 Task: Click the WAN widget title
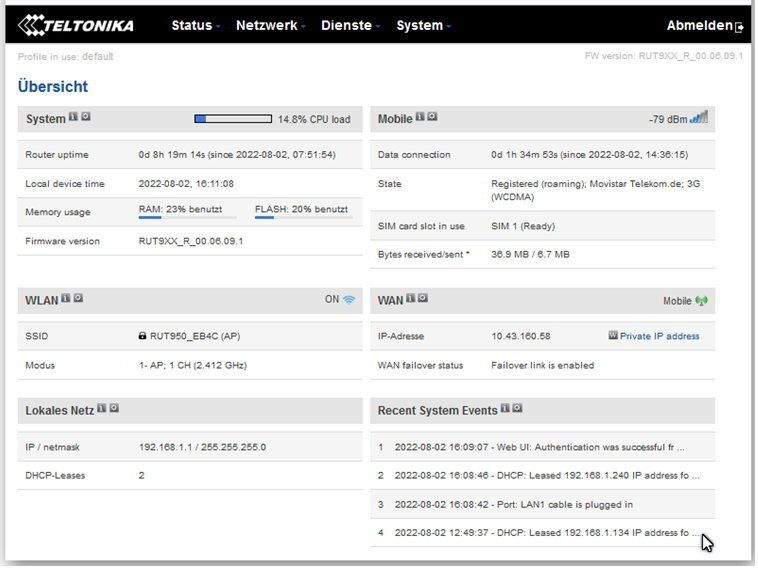click(x=390, y=301)
